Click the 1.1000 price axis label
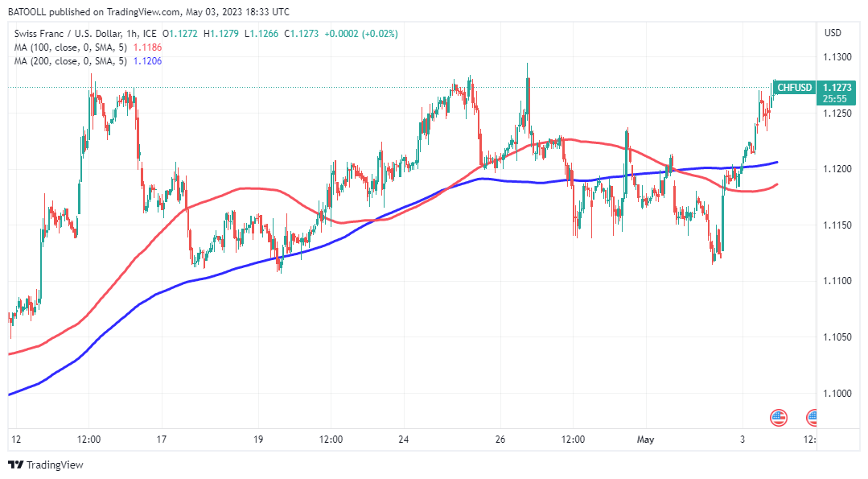Viewport: 868px width, 479px height. (837, 393)
